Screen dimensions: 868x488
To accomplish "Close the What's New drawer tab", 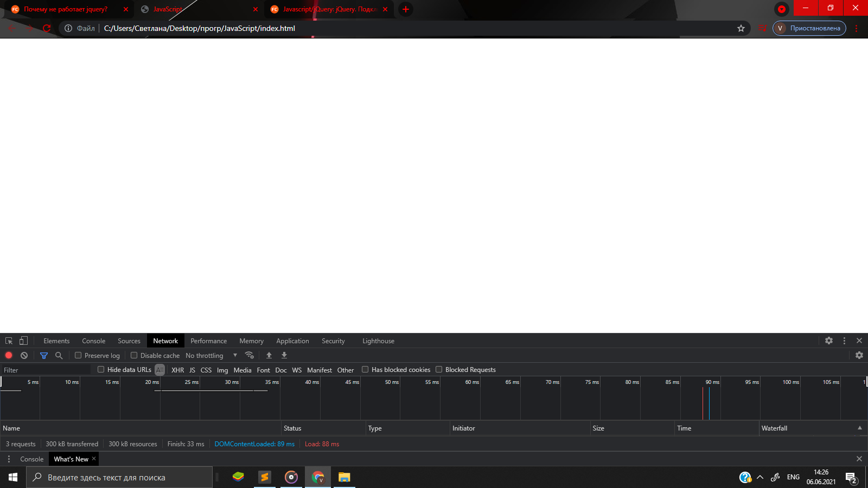I will coord(94,459).
